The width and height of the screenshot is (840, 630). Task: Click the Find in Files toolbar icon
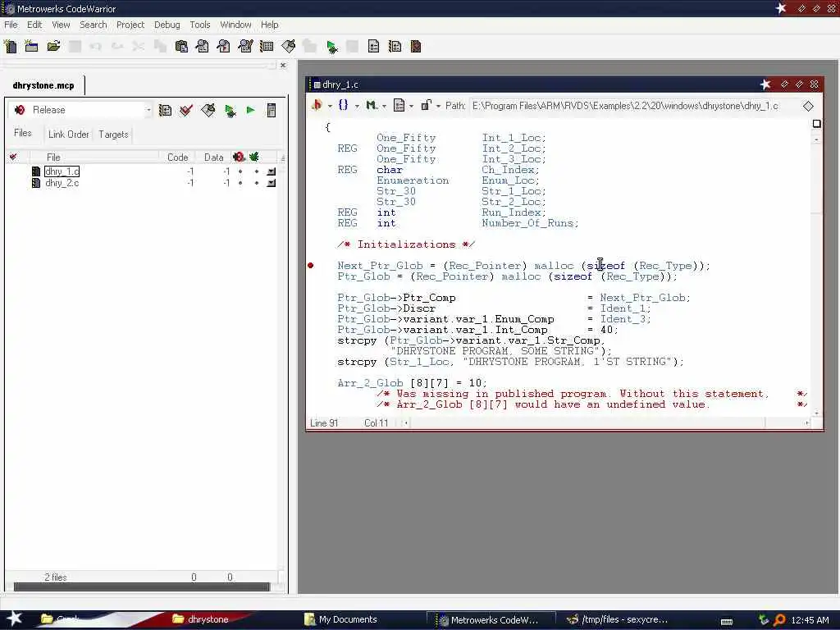(245, 47)
